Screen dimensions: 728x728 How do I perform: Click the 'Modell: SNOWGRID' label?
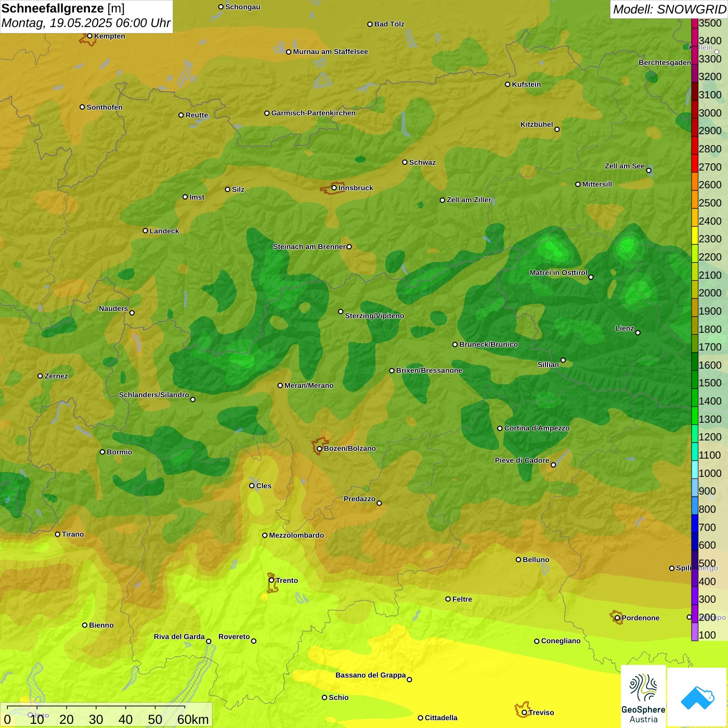[x=669, y=9]
